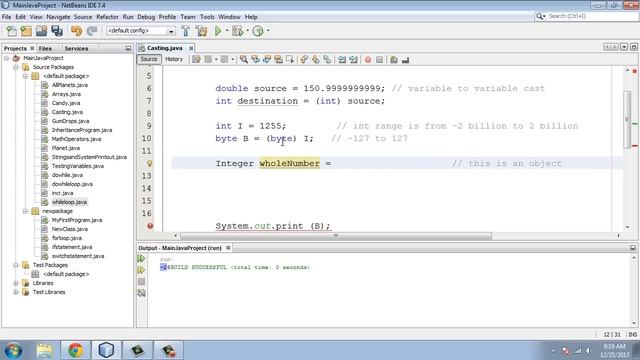Toggle Rectangular Selection icon
The image size is (640, 360).
coord(290,60)
